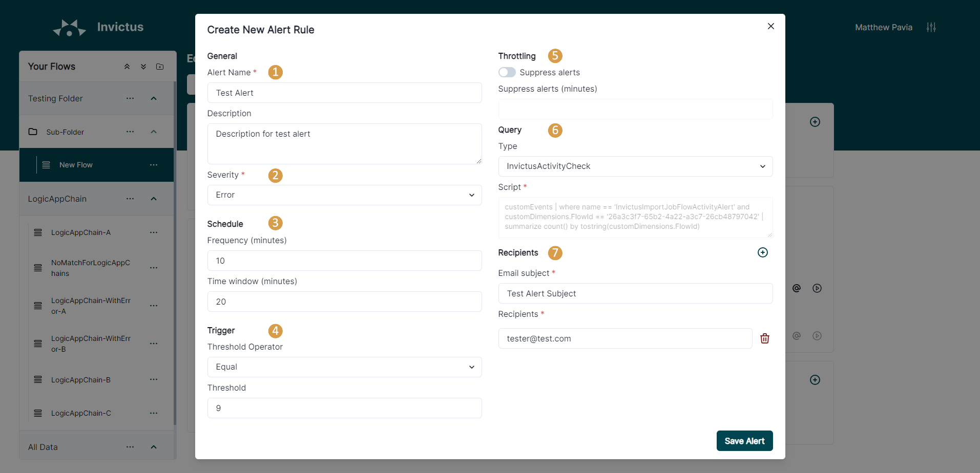Viewport: 980px width, 473px height.
Task: Click the Save Alert button
Action: pos(744,441)
